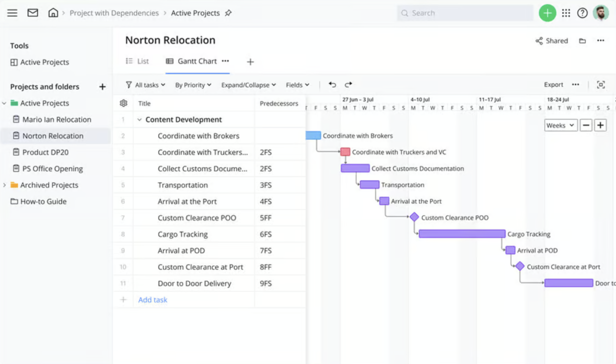Click the redo icon in the Gantt toolbar

pos(348,85)
